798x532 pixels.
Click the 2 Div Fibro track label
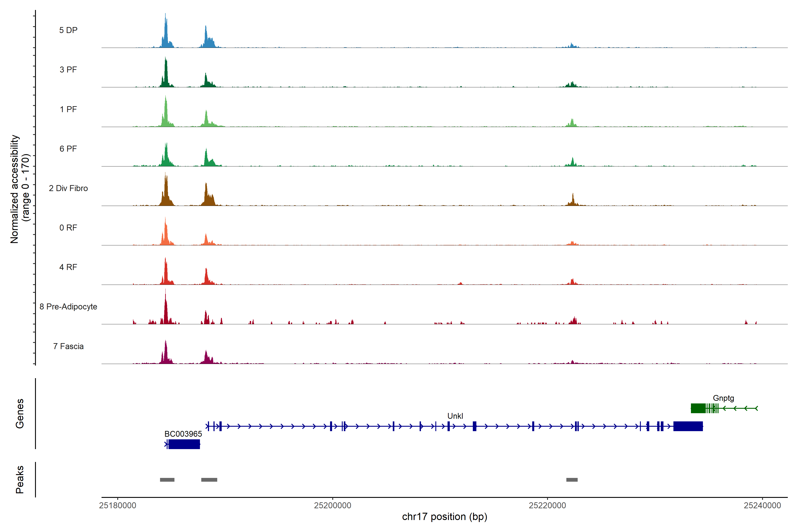coord(68,188)
